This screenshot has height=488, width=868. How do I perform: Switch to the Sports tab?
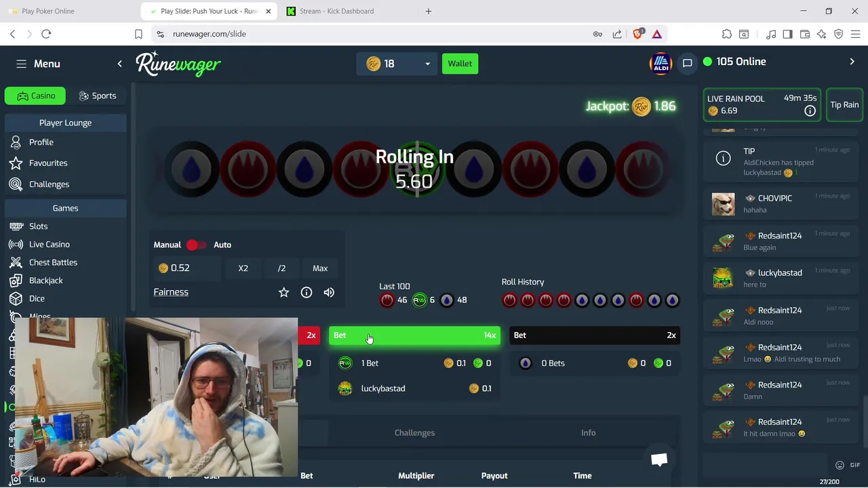[97, 96]
